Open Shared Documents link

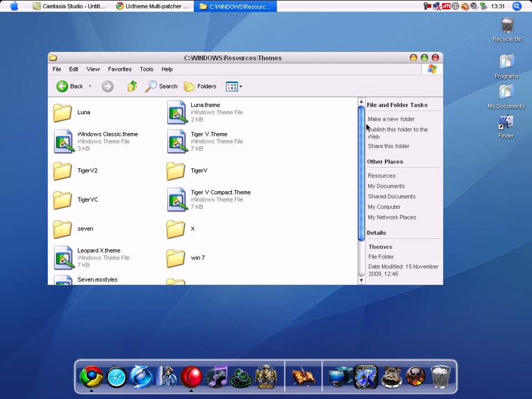coord(392,196)
